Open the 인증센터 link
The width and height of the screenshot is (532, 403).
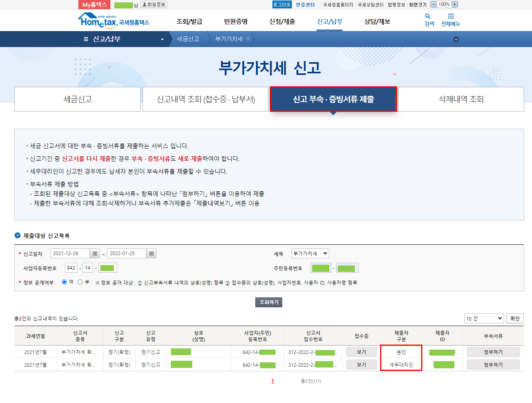(x=305, y=5)
